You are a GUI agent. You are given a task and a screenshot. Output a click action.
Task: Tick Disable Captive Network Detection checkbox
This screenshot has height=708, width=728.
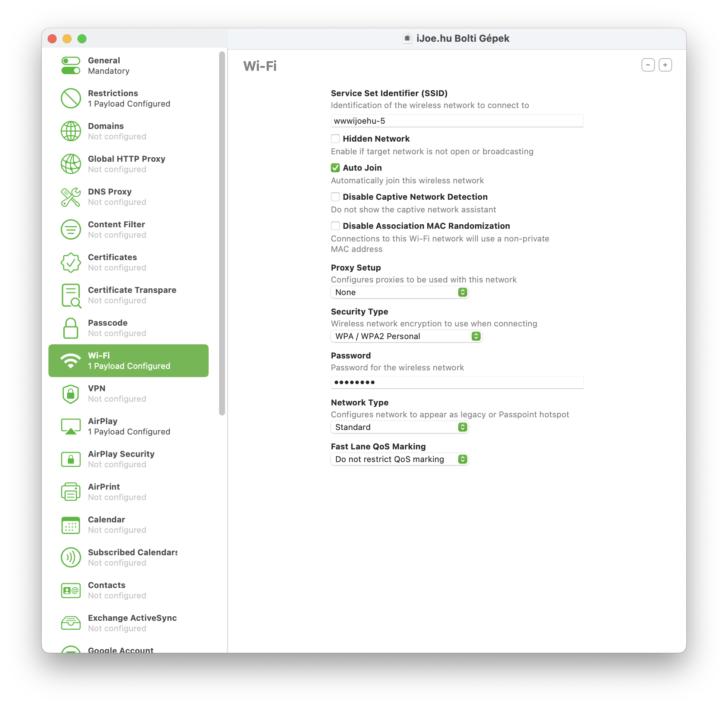[335, 197]
